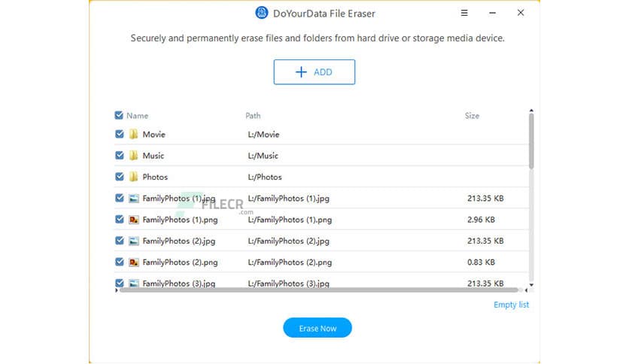Image resolution: width=629 pixels, height=364 pixels.
Task: Click the horizontal scrollbar left arrow
Action: 117,290
